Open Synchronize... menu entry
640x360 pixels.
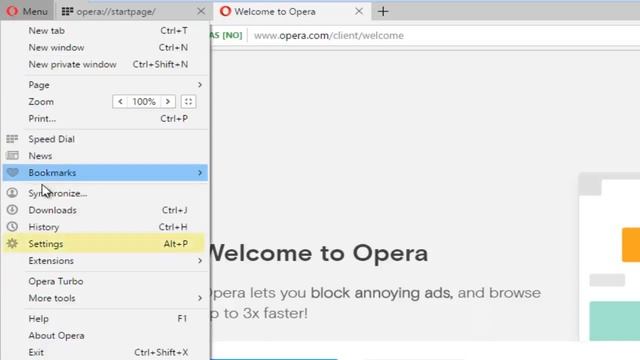106,193
